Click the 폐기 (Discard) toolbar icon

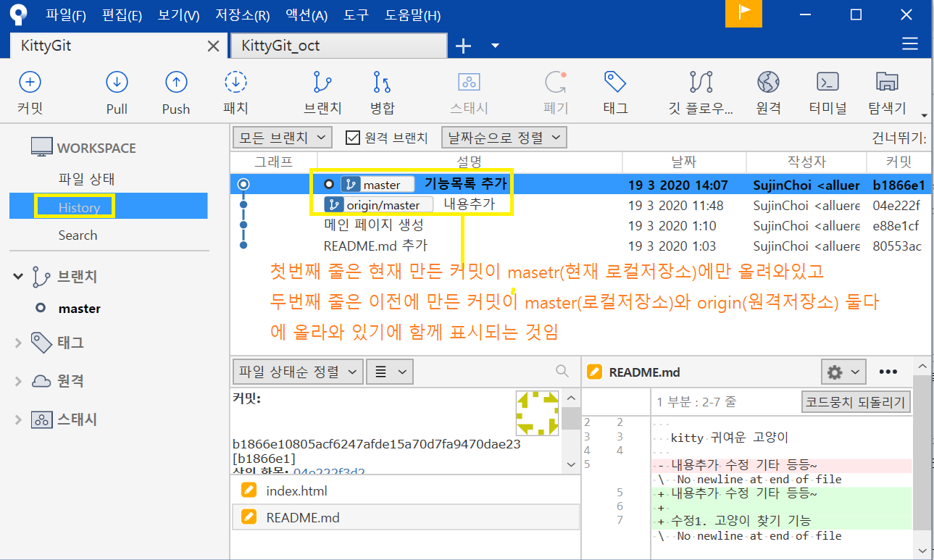click(556, 83)
